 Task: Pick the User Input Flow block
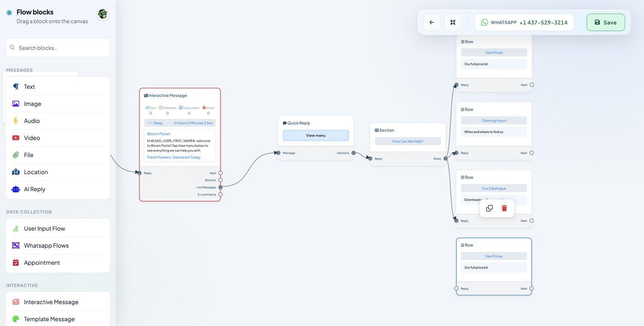coord(58,229)
